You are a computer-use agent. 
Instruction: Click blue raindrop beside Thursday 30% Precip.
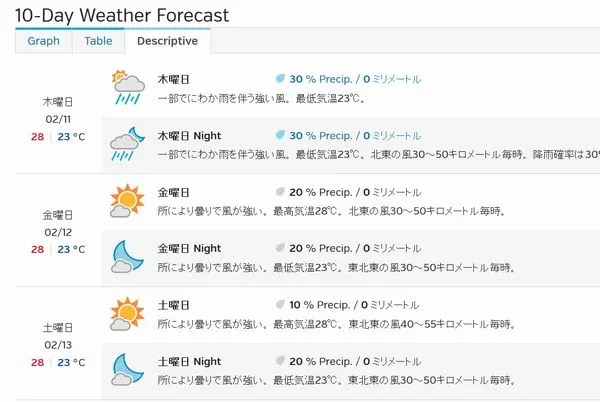point(280,78)
